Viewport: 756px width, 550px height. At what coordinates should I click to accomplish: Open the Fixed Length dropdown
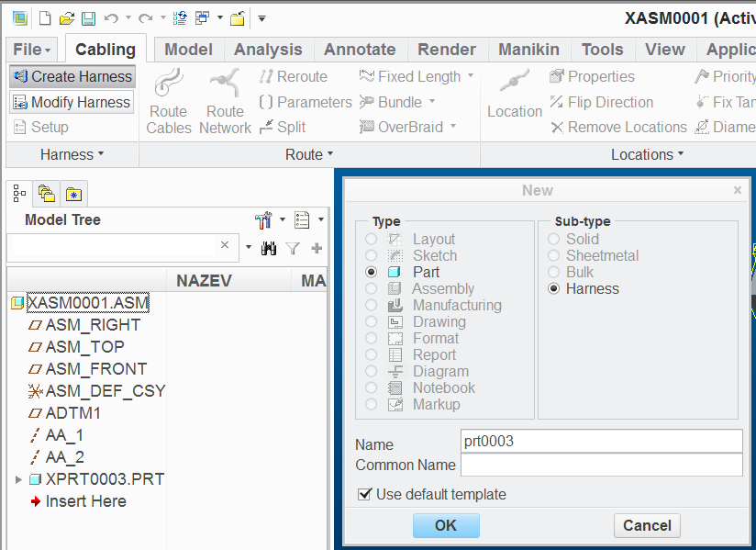click(x=471, y=75)
